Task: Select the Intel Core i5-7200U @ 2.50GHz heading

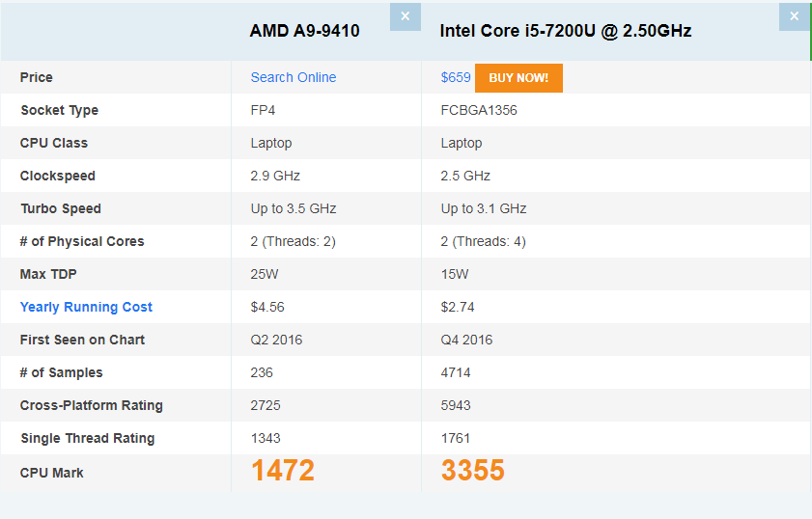Action: [x=566, y=31]
